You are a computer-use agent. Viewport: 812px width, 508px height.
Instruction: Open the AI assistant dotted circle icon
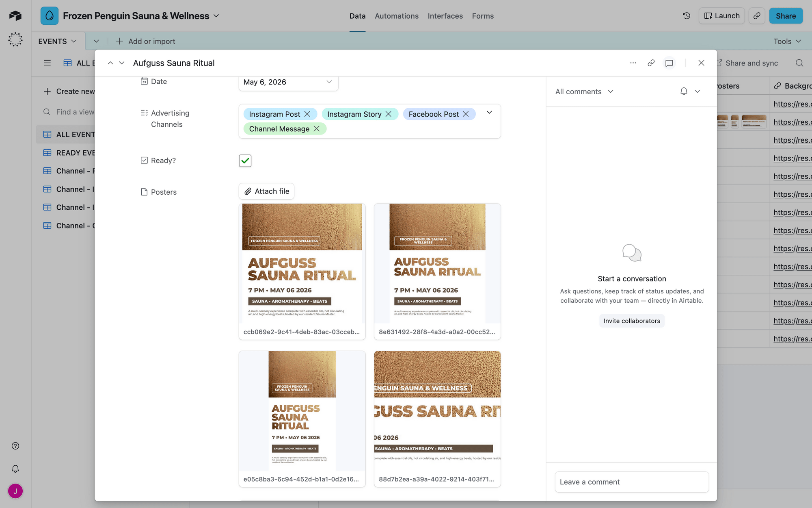tap(15, 39)
